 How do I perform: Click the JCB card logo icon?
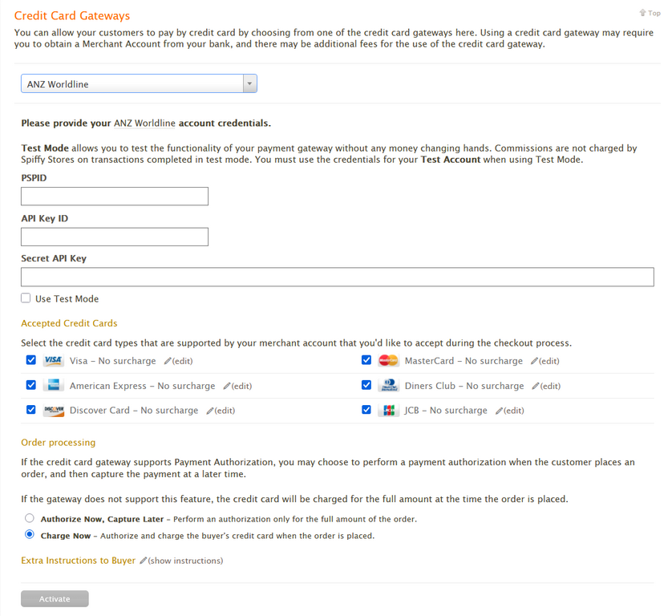click(x=388, y=411)
